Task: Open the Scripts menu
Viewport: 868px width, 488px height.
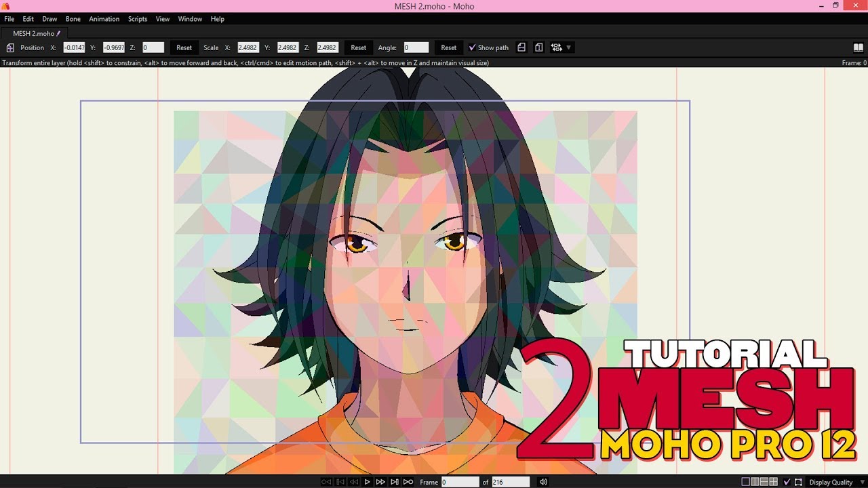Action: (x=138, y=19)
